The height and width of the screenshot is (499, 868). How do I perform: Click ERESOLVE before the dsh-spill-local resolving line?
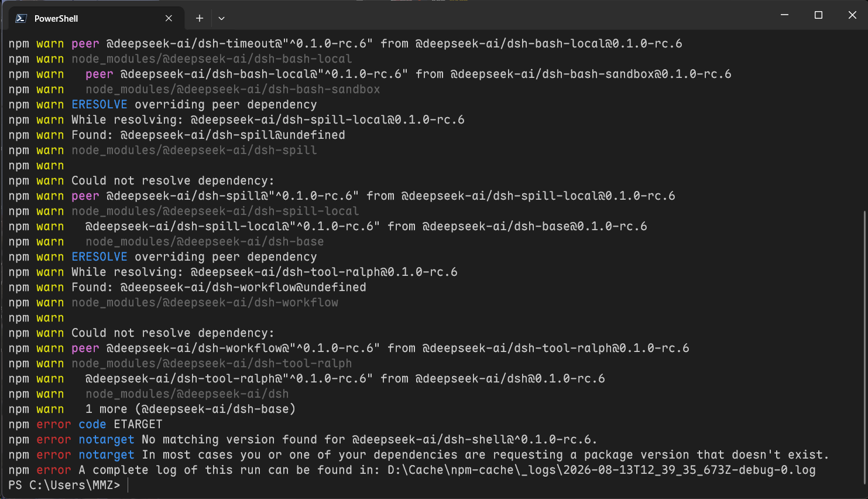coord(100,104)
